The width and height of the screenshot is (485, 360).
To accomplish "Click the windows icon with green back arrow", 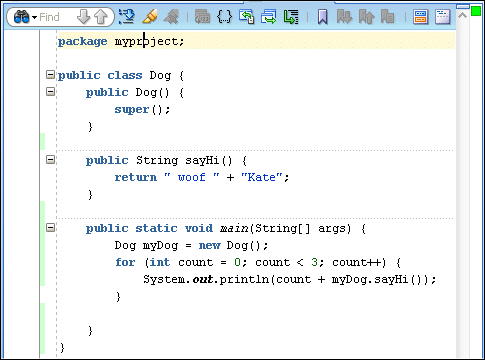I will (247, 17).
